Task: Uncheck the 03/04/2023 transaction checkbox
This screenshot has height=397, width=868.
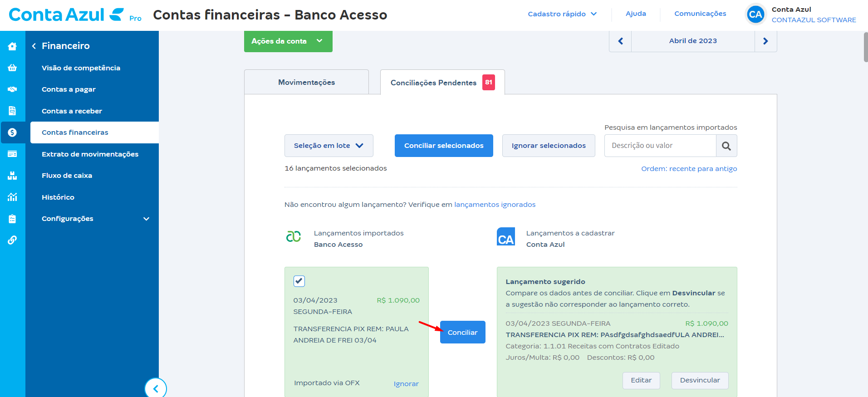Action: 299,281
